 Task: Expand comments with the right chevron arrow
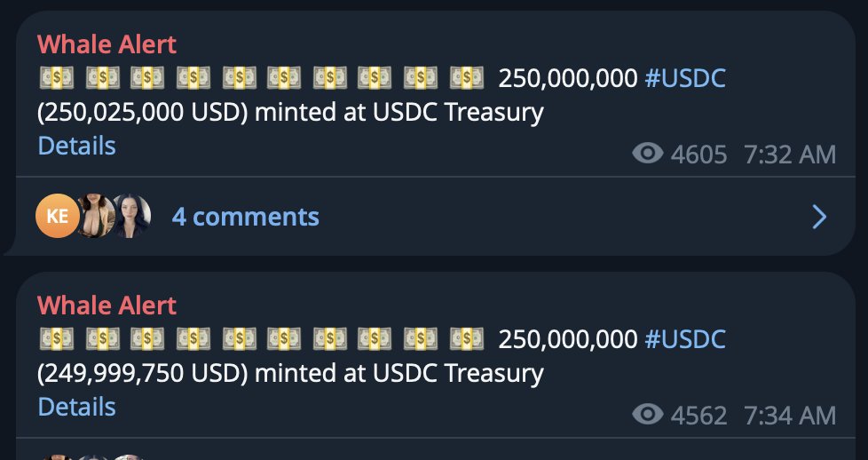pos(819,217)
